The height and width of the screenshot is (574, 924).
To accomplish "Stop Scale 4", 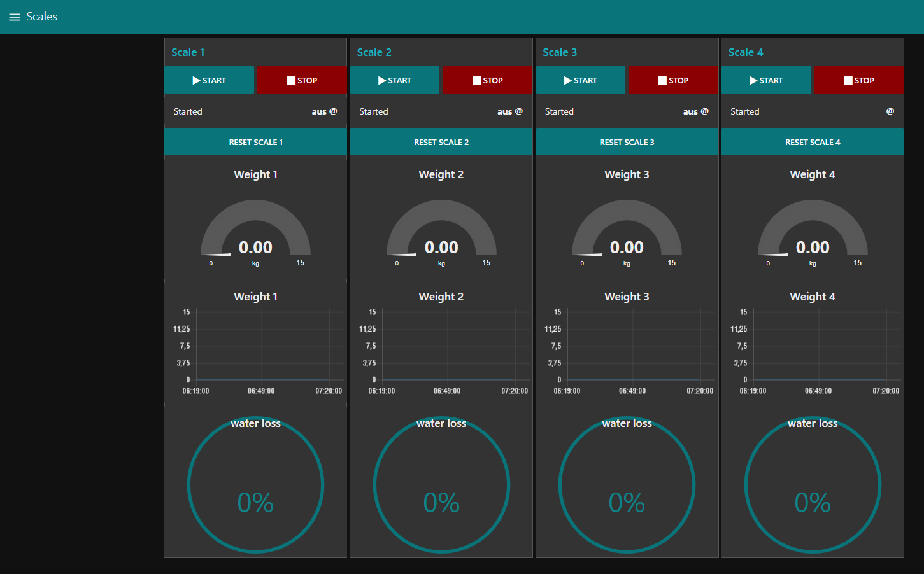I will (859, 80).
